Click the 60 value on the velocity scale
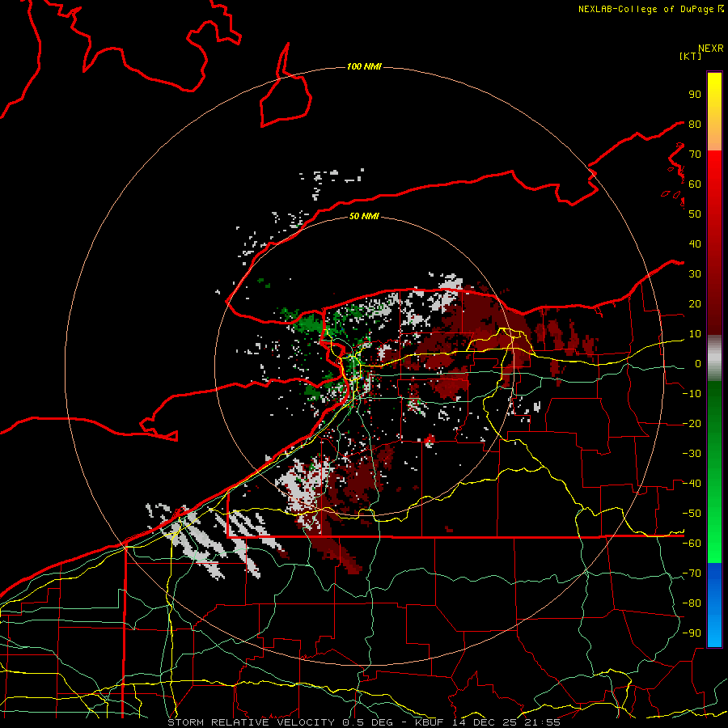Image resolution: width=728 pixels, height=728 pixels. (695, 184)
